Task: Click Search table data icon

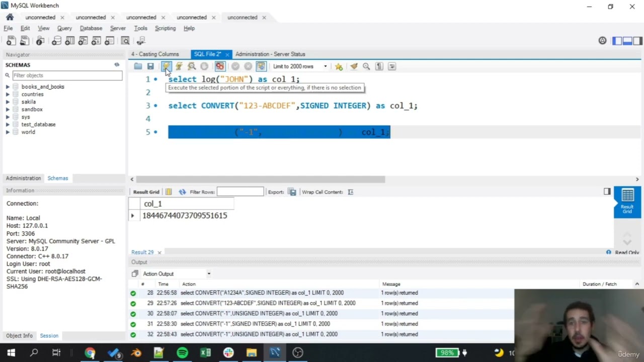Action: [x=125, y=41]
